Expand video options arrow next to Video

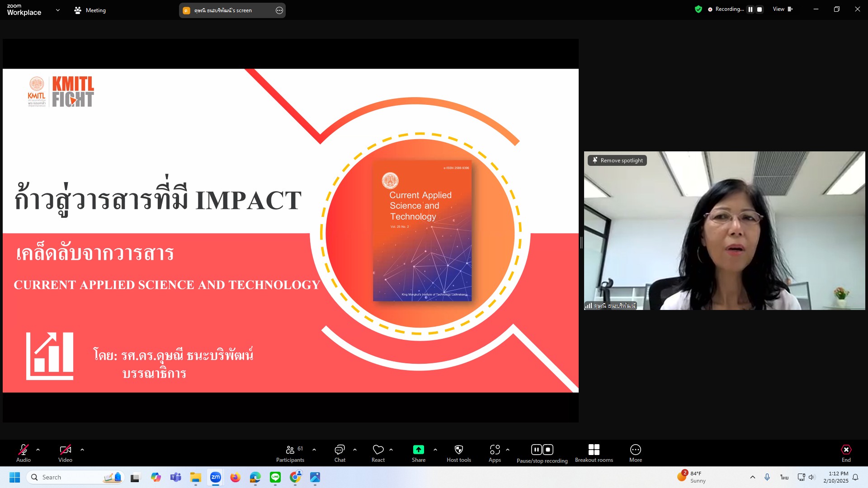pos(82,450)
